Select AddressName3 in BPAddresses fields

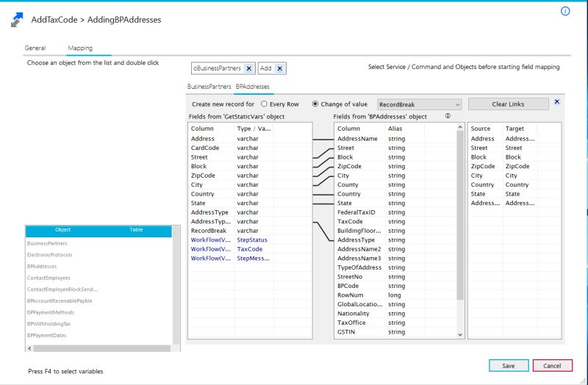point(395,259)
